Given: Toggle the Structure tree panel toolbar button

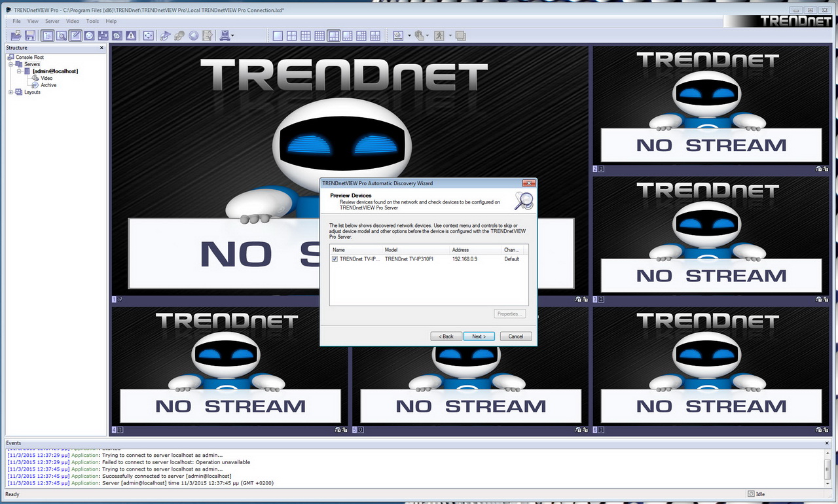Looking at the screenshot, I should pyautogui.click(x=47, y=35).
